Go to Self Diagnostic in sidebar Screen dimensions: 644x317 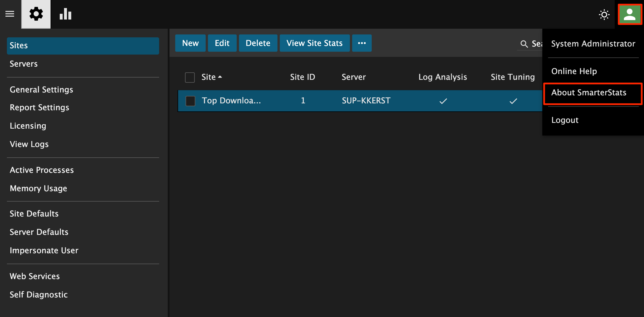38,295
